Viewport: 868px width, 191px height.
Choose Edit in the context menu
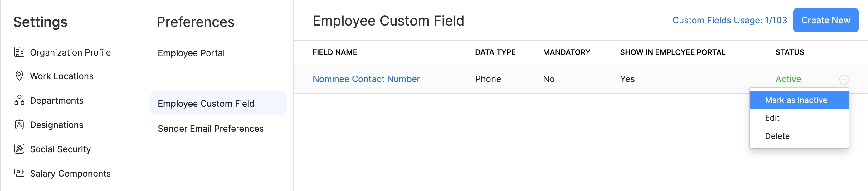pos(772,118)
